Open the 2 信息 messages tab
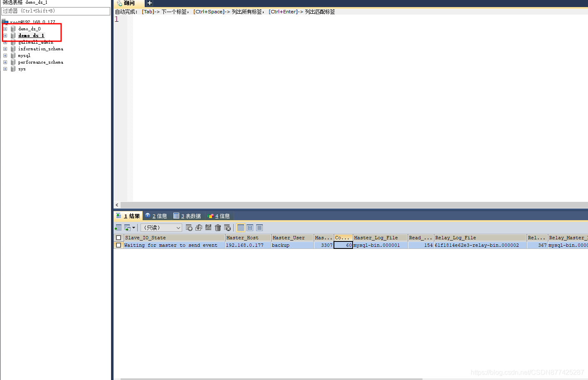 [x=156, y=216]
